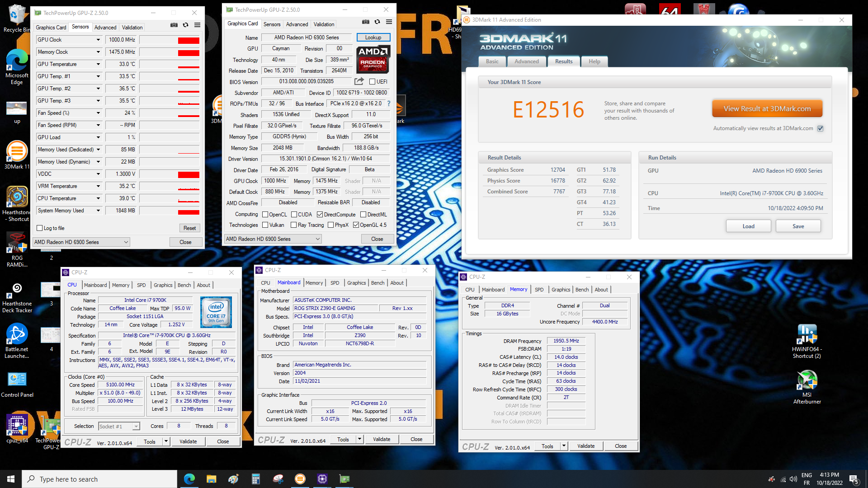Image resolution: width=868 pixels, height=488 pixels.
Task: Uncheck automatically view results at 3DMark.com
Action: pos(821,128)
